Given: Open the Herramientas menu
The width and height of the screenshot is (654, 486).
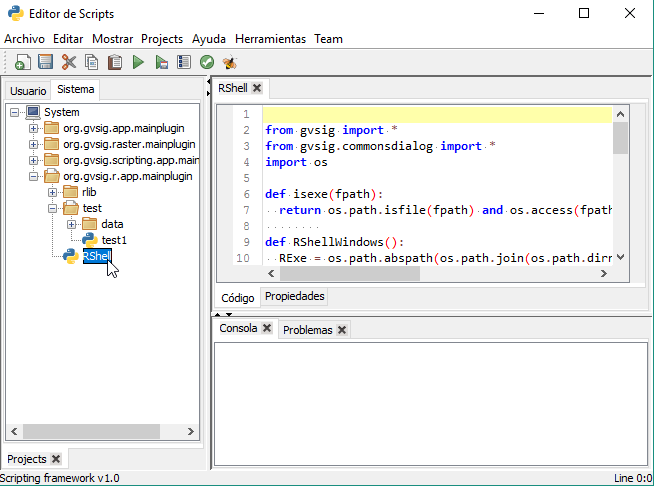Looking at the screenshot, I should click(x=270, y=39).
